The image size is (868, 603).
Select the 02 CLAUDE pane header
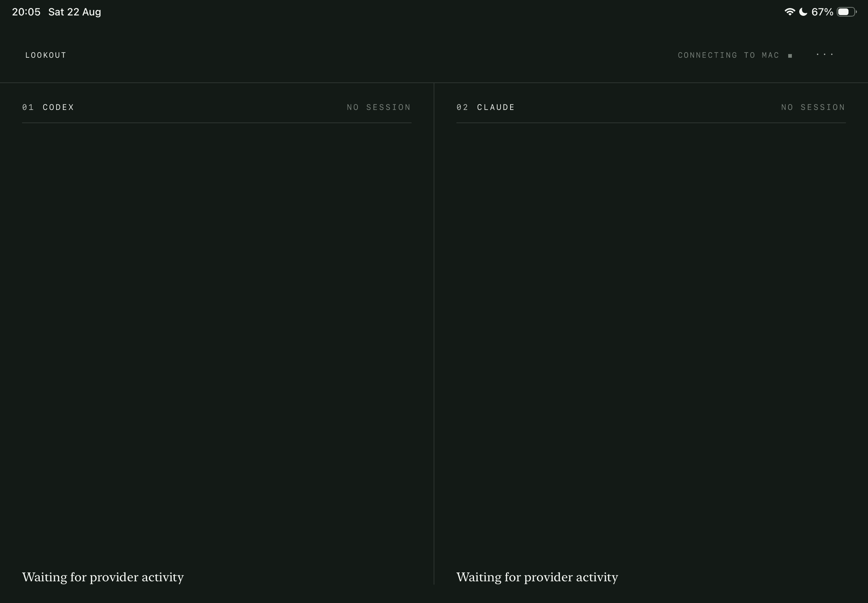tap(485, 107)
